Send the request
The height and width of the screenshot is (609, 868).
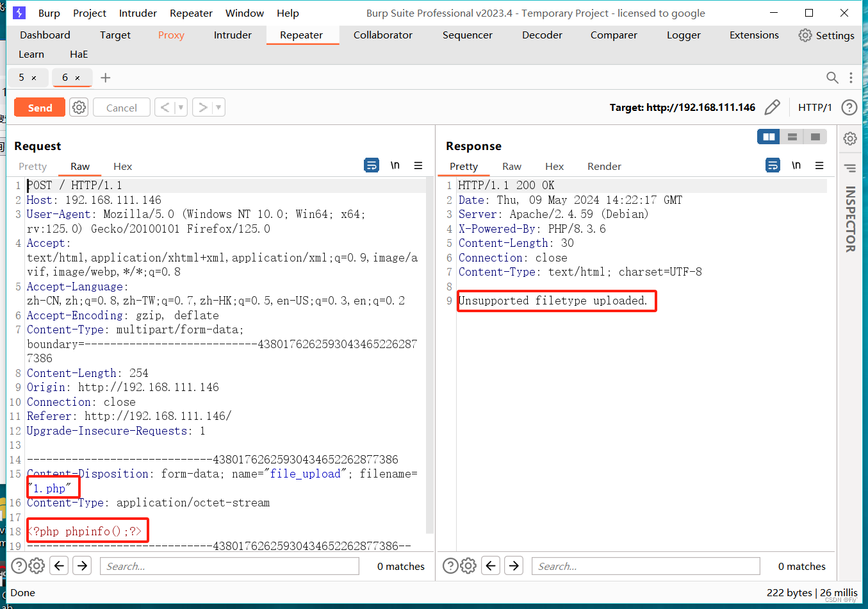(40, 107)
